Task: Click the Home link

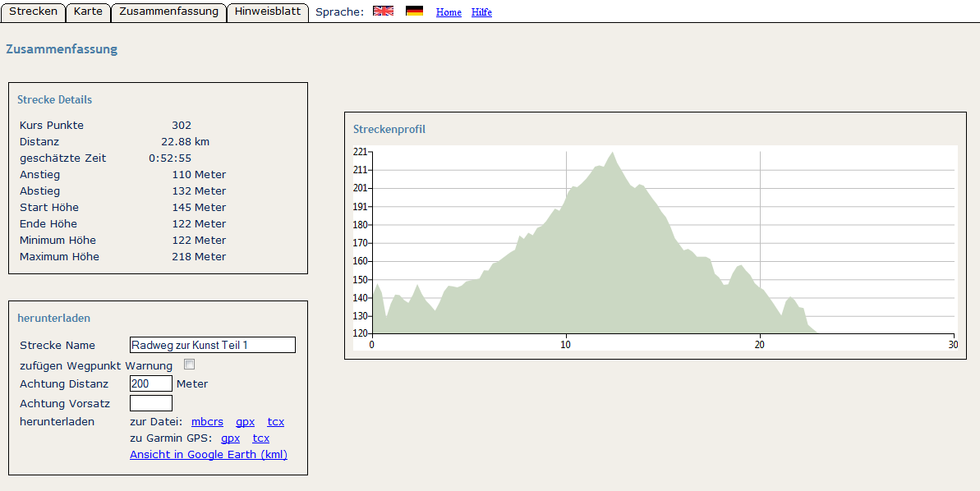Action: click(449, 12)
